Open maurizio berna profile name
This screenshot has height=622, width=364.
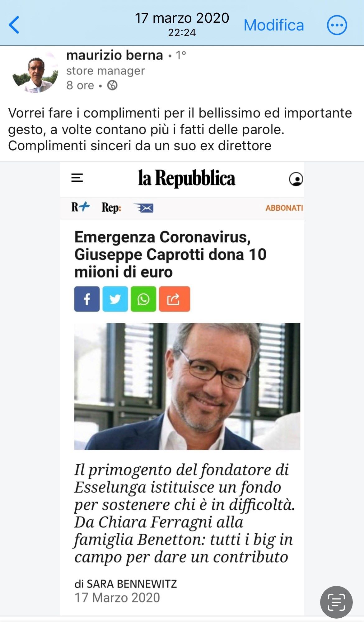tap(114, 55)
